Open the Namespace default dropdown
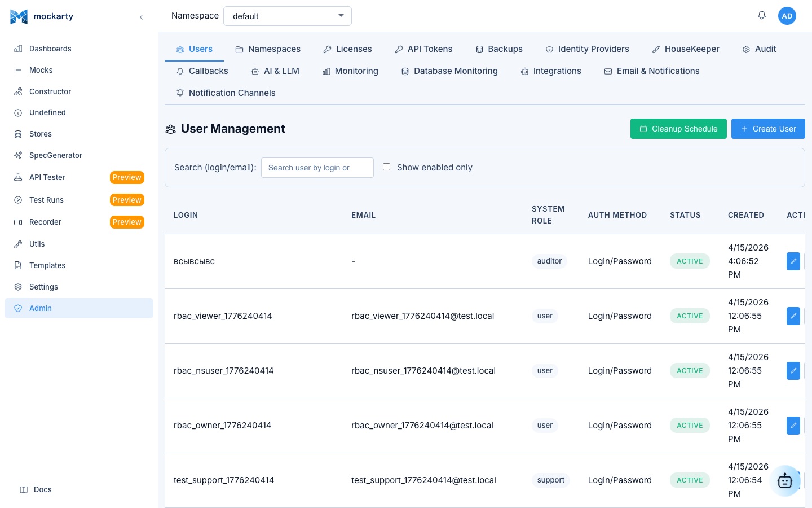This screenshot has width=812, height=508. pyautogui.click(x=288, y=16)
